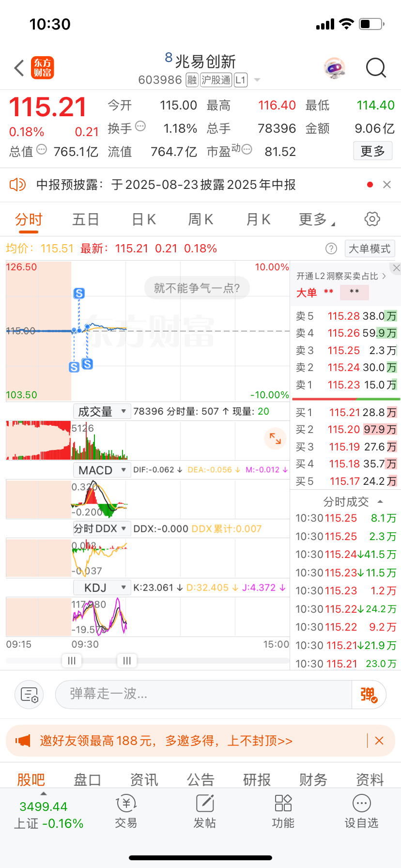Image resolution: width=401 pixels, height=868 pixels.
Task: Open the 功能 grid icon
Action: [283, 803]
